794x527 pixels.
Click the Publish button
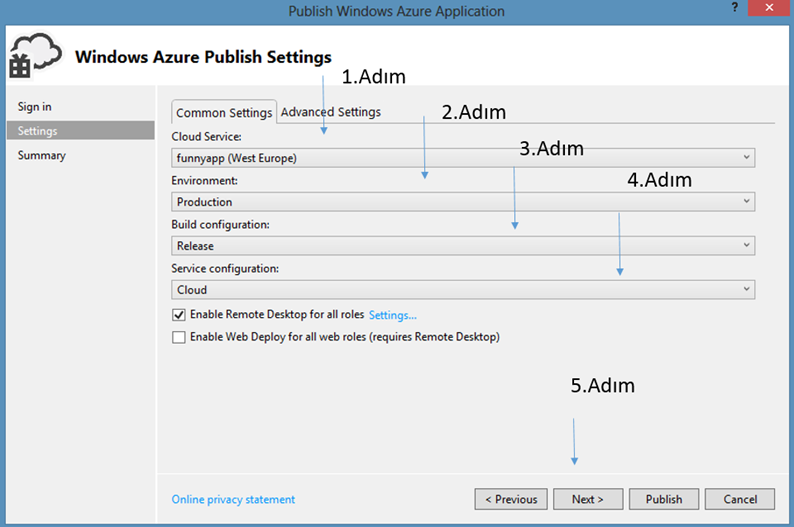[664, 499]
